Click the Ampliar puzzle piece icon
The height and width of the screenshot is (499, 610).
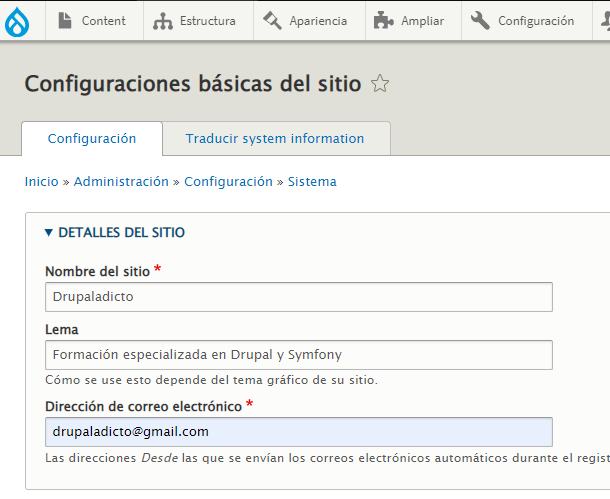pos(383,21)
